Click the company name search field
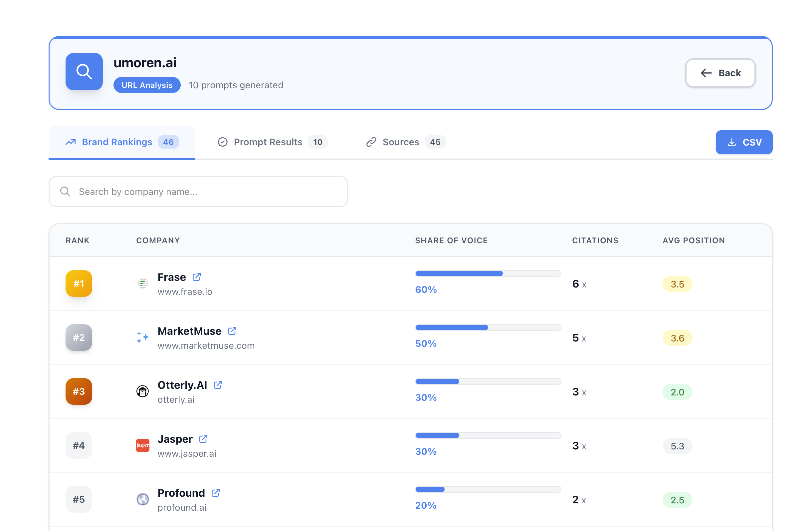The image size is (812, 531). coord(198,192)
